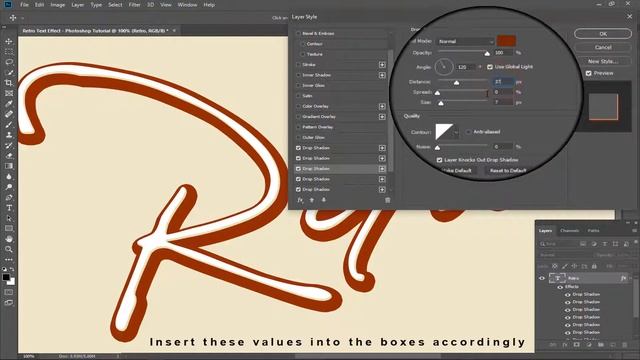This screenshot has height=360, width=640.
Task: Click the Distance value input field
Action: 503,82
